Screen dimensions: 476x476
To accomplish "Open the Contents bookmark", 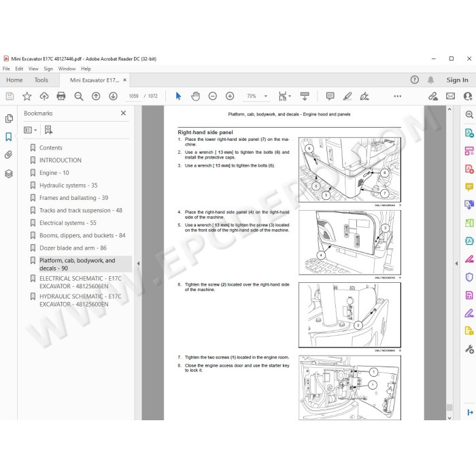I will click(51, 148).
